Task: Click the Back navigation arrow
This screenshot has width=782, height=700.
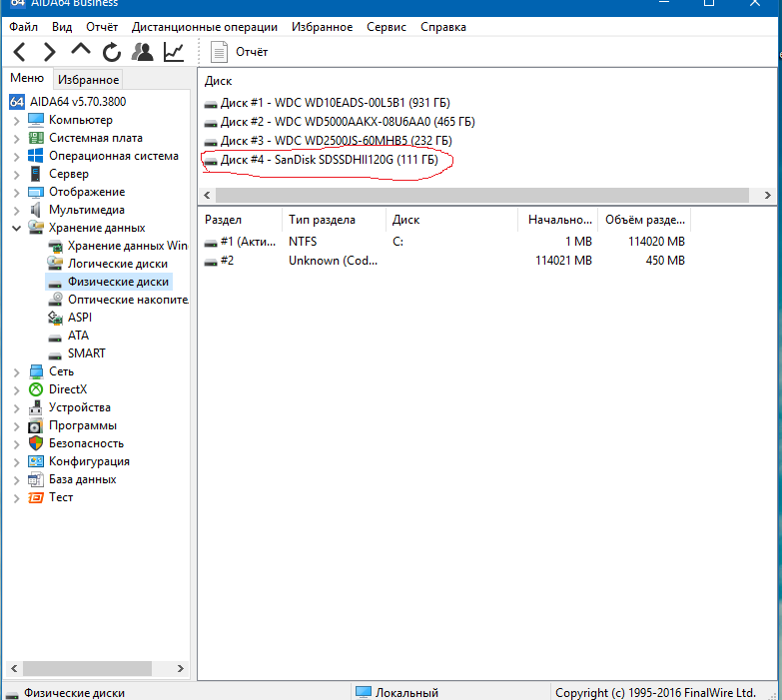Action: tap(19, 52)
